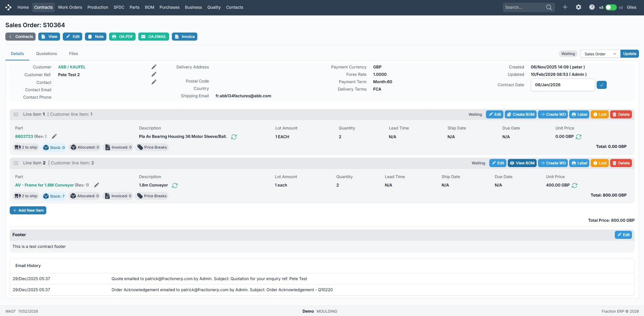Open settings gear in top bar

[579, 7]
